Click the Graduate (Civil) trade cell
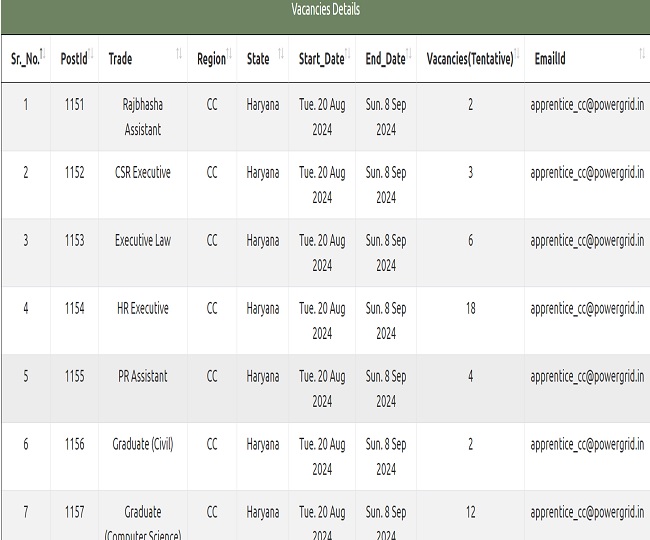Screen dimensions: 650x540 pyautogui.click(x=142, y=444)
